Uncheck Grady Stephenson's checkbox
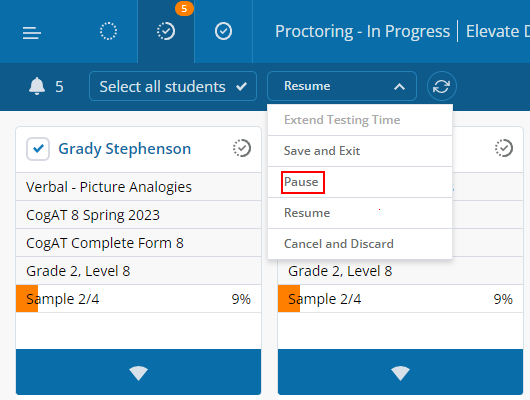 38,149
